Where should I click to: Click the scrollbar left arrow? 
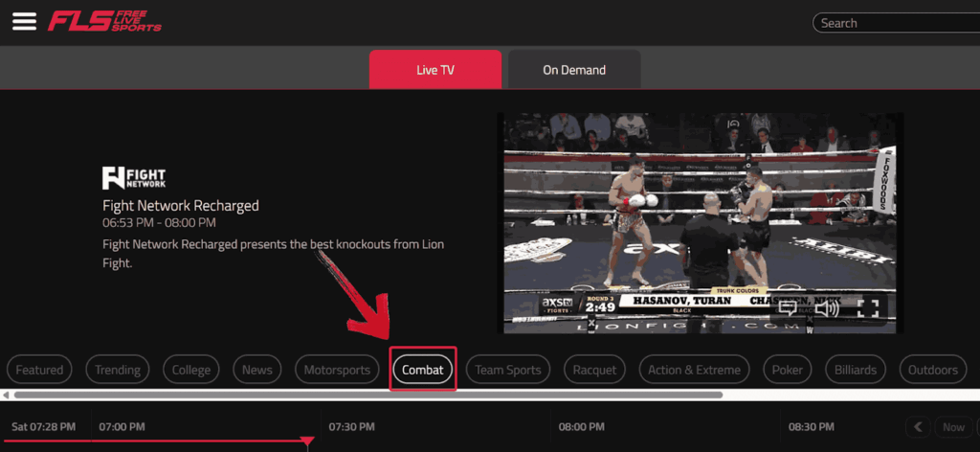click(x=6, y=395)
